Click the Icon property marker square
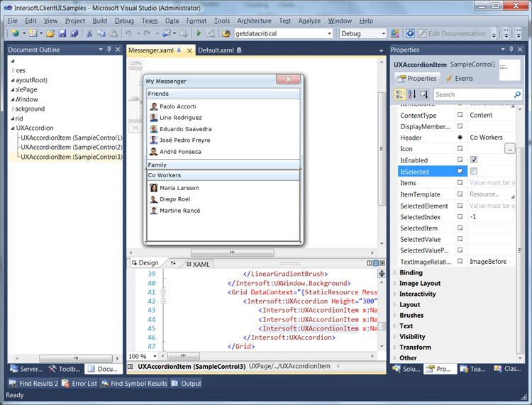The height and width of the screenshot is (405, 532). tap(460, 148)
